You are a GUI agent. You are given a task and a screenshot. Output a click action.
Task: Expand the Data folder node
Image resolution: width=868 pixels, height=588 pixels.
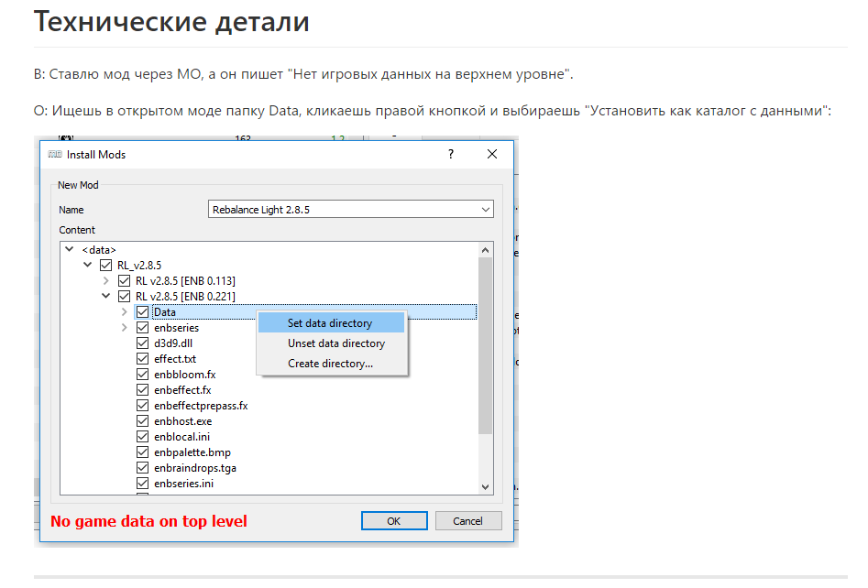124,312
